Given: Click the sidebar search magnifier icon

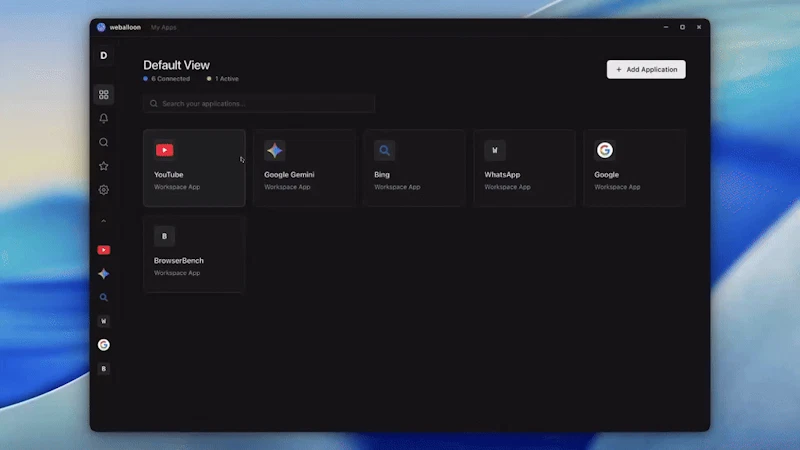Looking at the screenshot, I should click(104, 142).
